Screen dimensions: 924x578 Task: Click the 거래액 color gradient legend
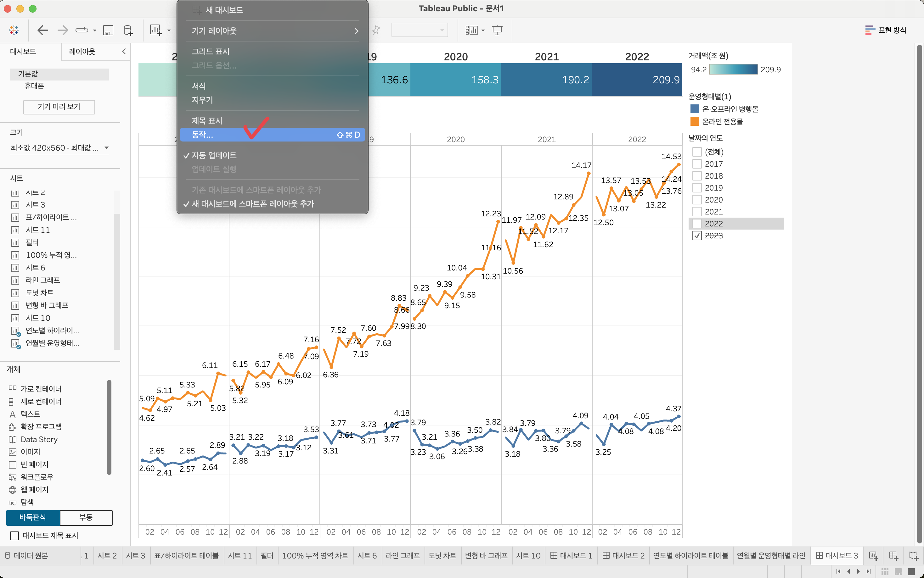point(733,69)
